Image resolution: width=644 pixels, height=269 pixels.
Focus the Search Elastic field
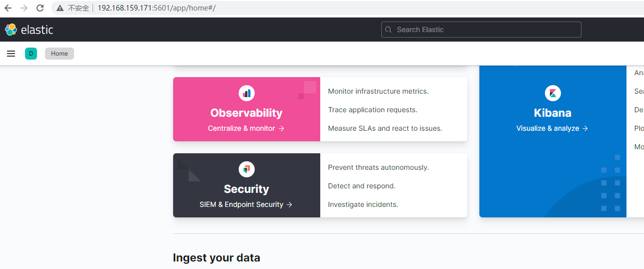[x=481, y=30]
